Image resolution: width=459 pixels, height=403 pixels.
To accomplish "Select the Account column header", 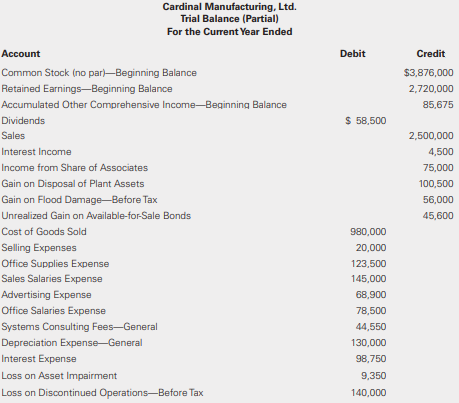I will [21, 54].
